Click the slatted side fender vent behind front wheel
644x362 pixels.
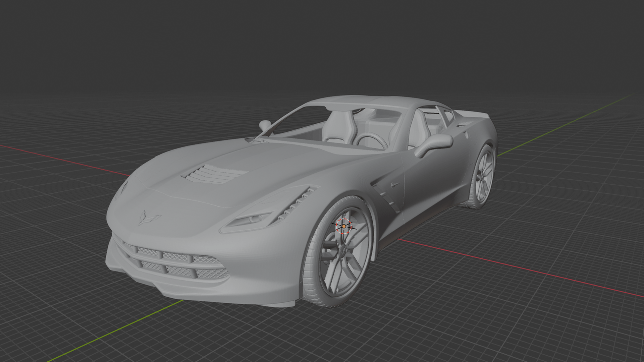coord(386,198)
